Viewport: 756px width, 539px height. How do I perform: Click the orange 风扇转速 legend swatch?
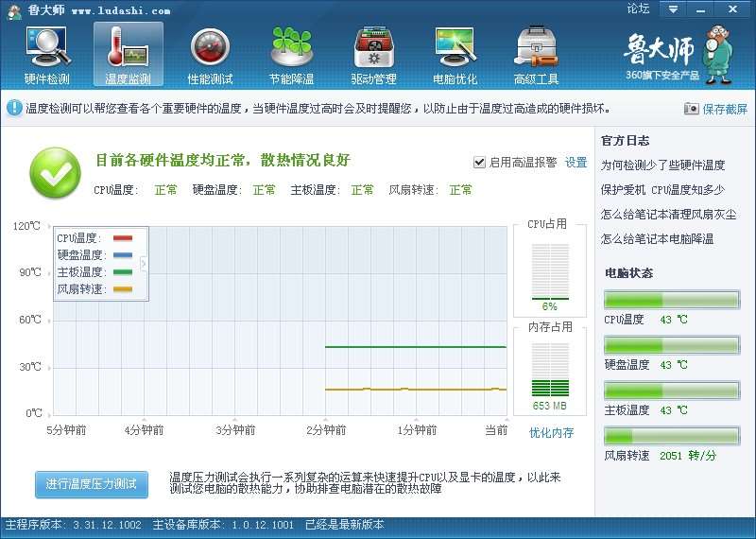click(123, 289)
